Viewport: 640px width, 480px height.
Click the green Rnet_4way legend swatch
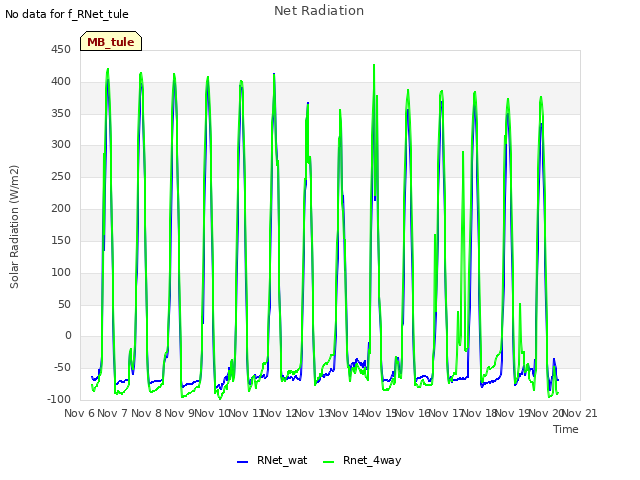(328, 462)
